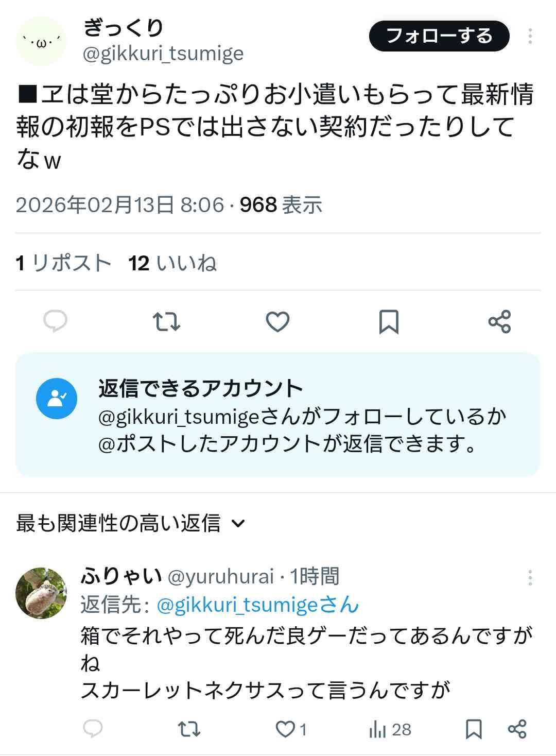
Task: Repost ふりゃい's reply
Action: (x=189, y=729)
